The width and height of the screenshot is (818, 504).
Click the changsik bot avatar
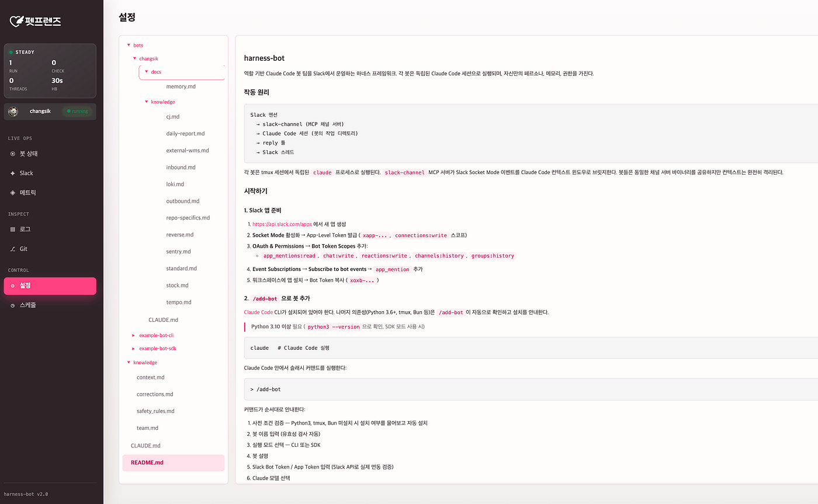pyautogui.click(x=13, y=111)
